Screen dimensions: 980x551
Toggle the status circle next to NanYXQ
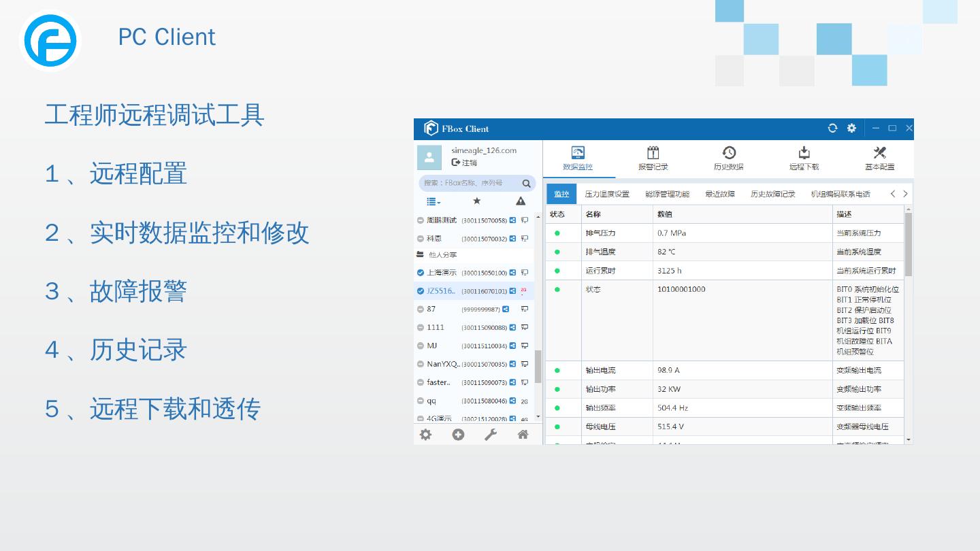(x=421, y=365)
